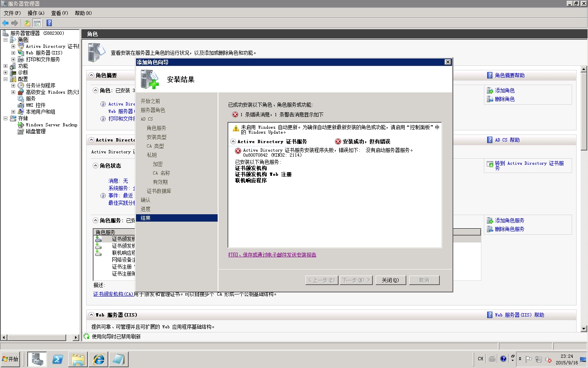Click the red error icon beside 安装成功,但有错误

pos(338,141)
